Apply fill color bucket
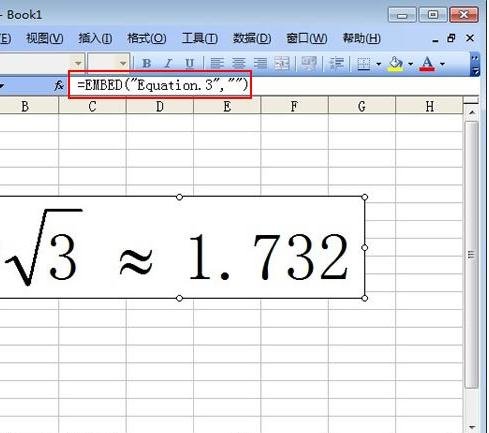The height and width of the screenshot is (433, 489). [396, 63]
